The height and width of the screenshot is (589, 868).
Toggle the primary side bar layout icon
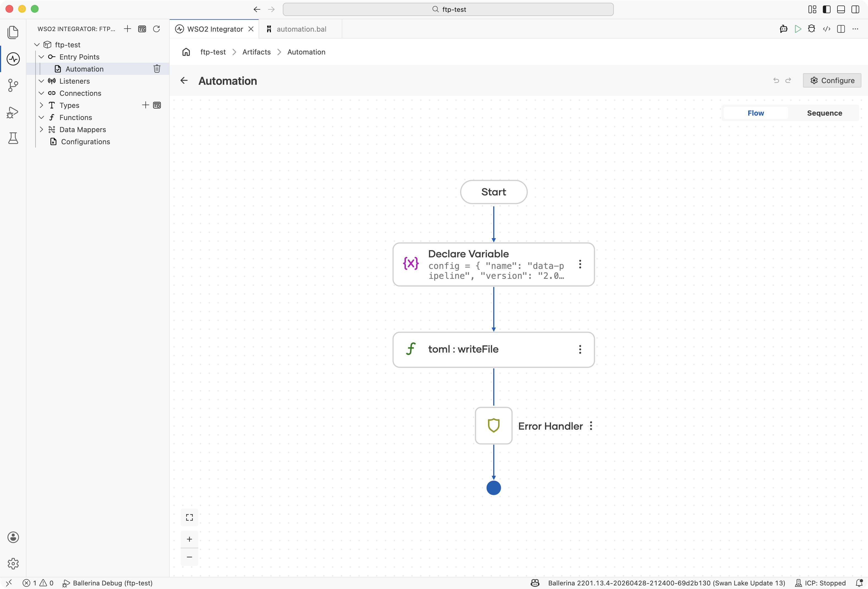pos(826,9)
